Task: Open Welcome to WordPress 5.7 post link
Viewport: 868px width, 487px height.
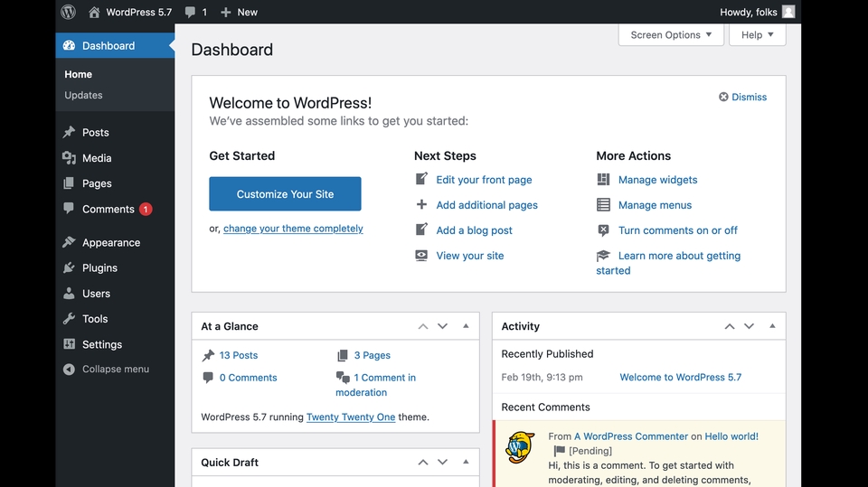Action: pos(680,378)
